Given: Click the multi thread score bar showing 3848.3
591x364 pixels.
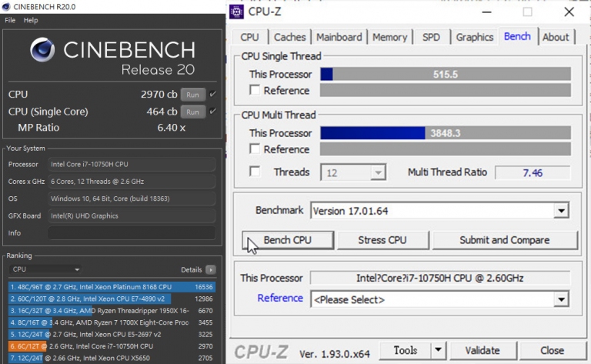Looking at the screenshot, I should (x=445, y=133).
